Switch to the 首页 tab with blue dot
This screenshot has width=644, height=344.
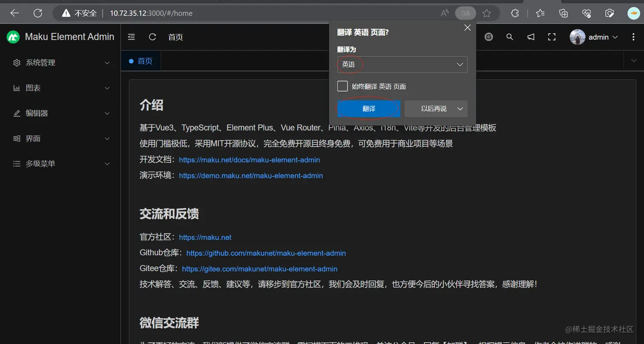(141, 61)
